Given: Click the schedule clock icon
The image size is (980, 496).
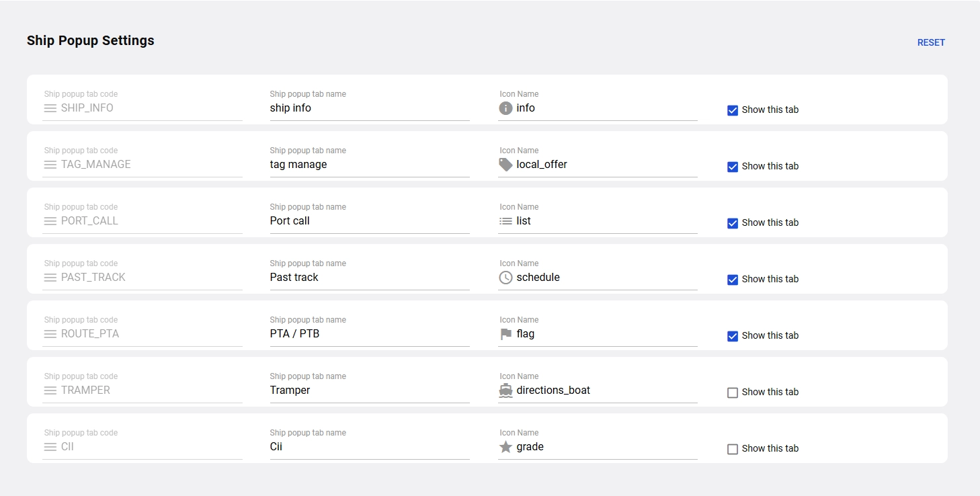Looking at the screenshot, I should (x=505, y=278).
